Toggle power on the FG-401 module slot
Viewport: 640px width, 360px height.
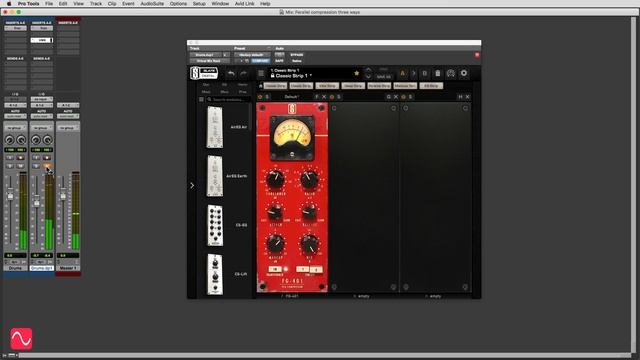[260, 97]
